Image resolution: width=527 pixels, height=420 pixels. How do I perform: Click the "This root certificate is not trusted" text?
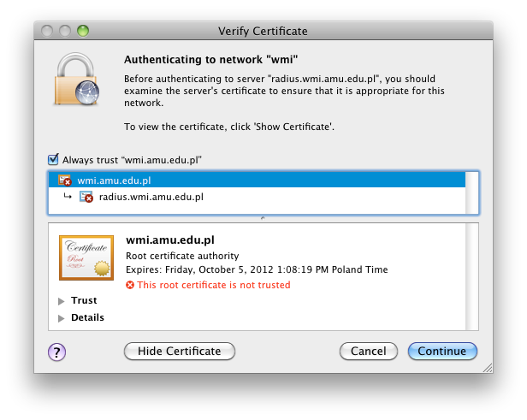click(x=214, y=285)
